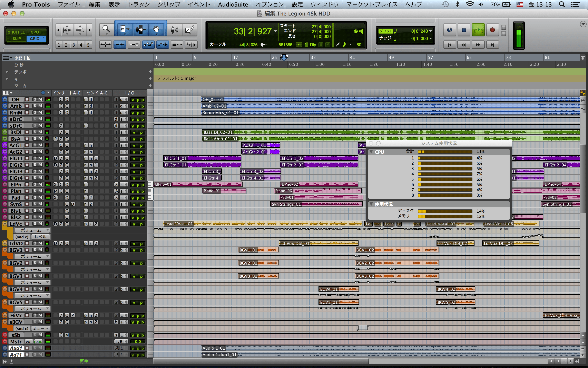This screenshot has width=588, height=368.
Task: Select the Selector waveform tool
Action: pos(140,29)
